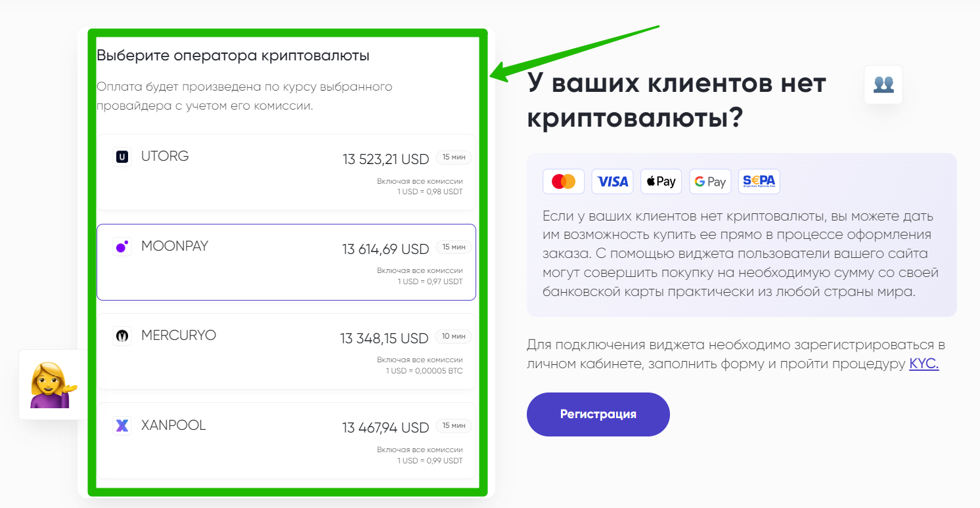Viewport: 980px width, 508px height.
Task: Choose MERCURYO provider row
Action: click(286, 352)
